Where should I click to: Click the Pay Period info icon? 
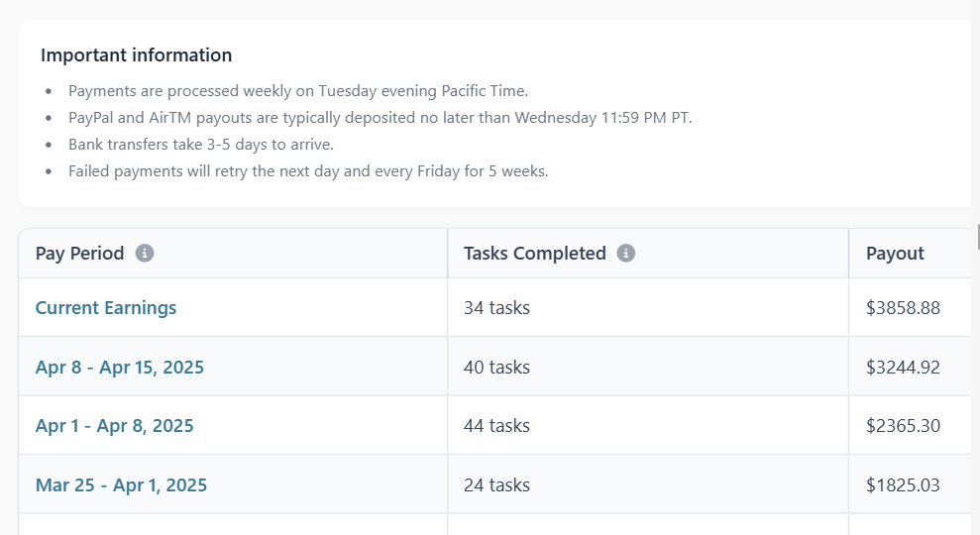point(145,253)
